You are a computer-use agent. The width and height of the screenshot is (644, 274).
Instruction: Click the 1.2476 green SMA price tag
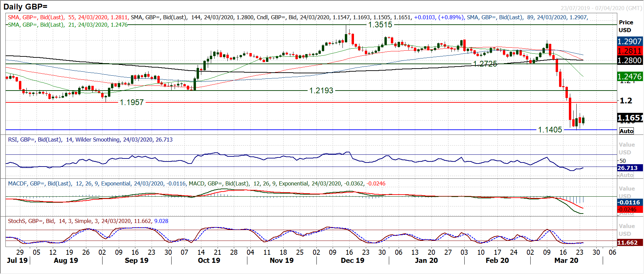pos(629,76)
